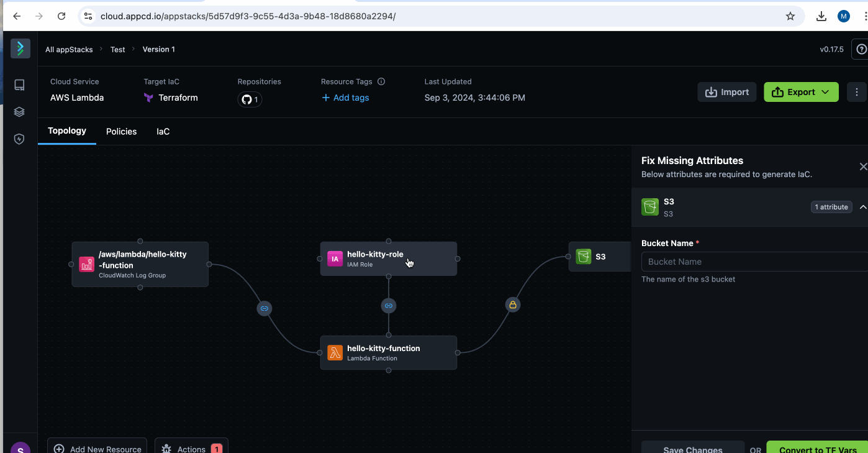The width and height of the screenshot is (868, 453).
Task: Open the Actions button with badge
Action: 191,447
